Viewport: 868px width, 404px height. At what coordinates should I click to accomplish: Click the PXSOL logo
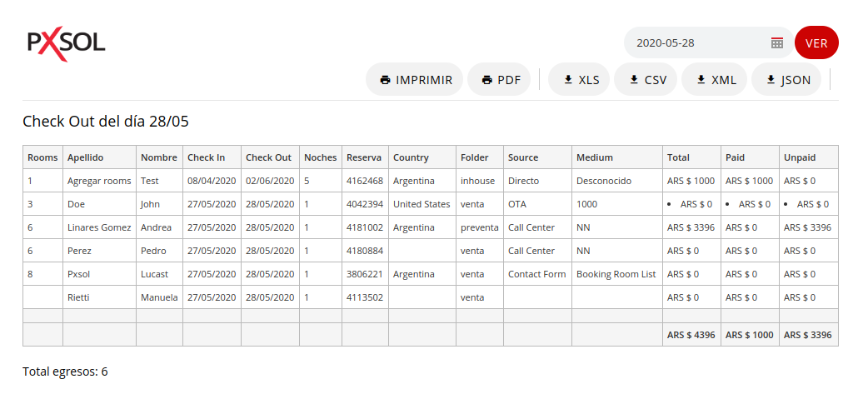[x=67, y=44]
